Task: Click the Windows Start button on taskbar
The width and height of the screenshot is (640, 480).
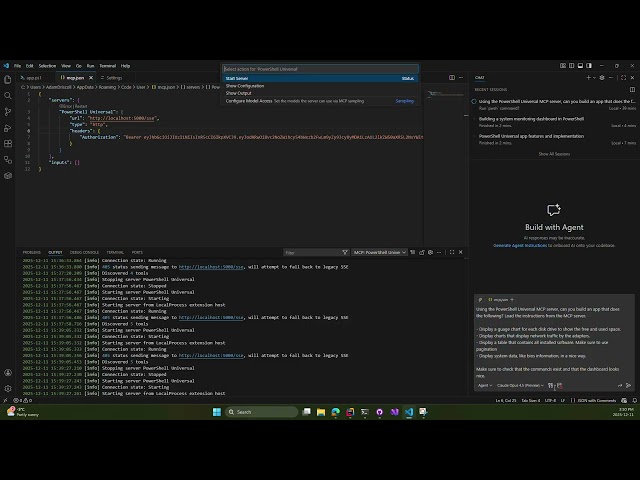Action: [217, 412]
